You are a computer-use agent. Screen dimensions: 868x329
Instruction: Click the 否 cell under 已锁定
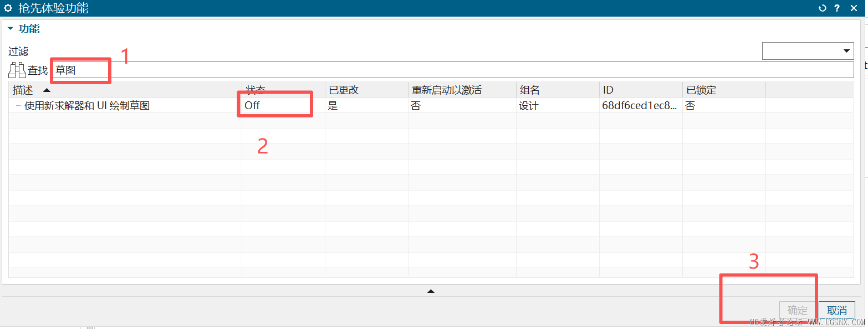click(x=724, y=105)
